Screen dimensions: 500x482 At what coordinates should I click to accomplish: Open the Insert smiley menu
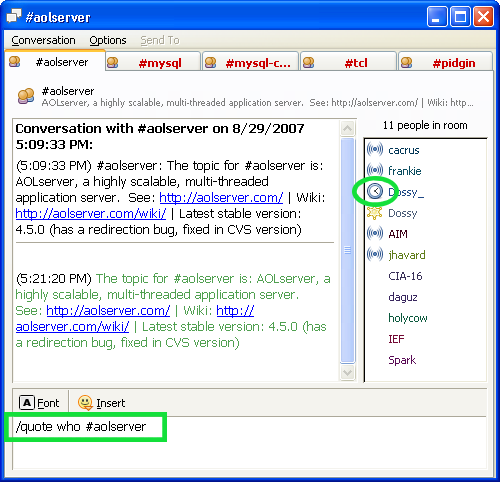(x=102, y=403)
